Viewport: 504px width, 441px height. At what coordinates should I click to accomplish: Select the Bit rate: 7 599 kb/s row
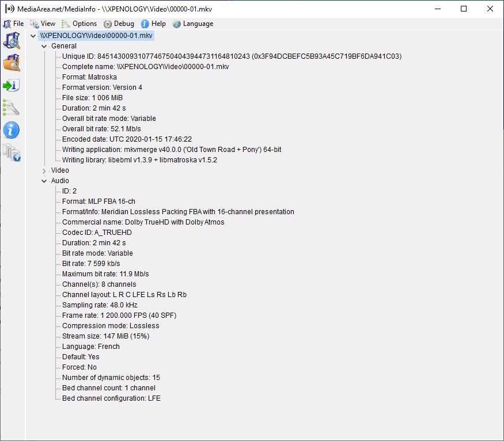pos(91,263)
